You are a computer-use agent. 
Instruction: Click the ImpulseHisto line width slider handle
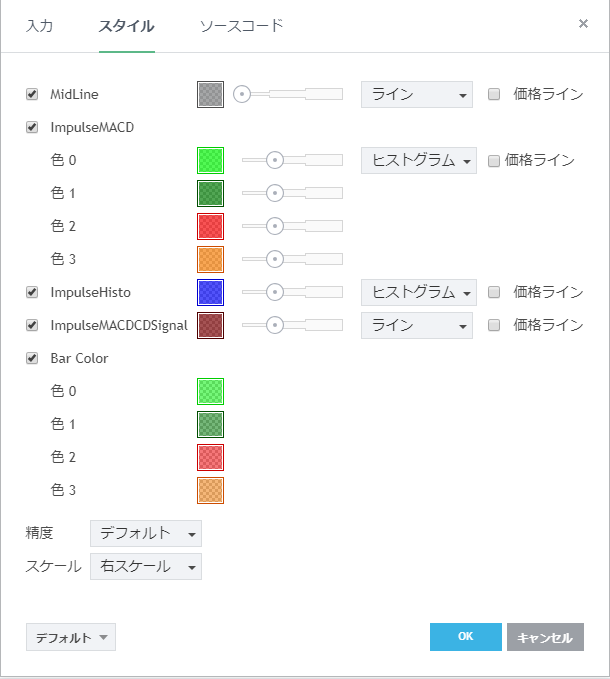[273, 292]
